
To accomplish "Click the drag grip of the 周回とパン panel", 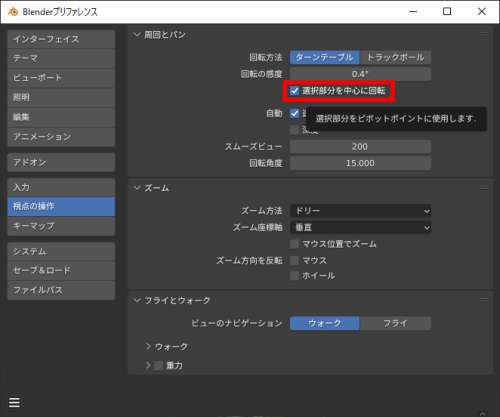I will click(x=484, y=34).
